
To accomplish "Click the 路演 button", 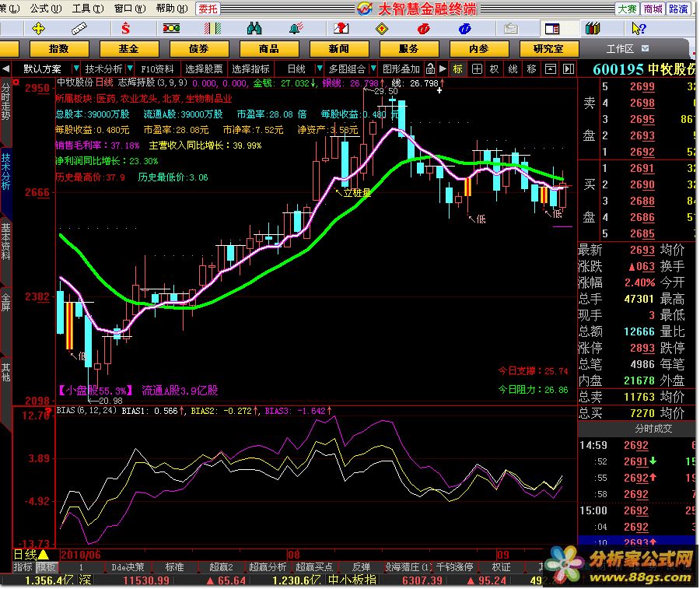I will tap(678, 9).
